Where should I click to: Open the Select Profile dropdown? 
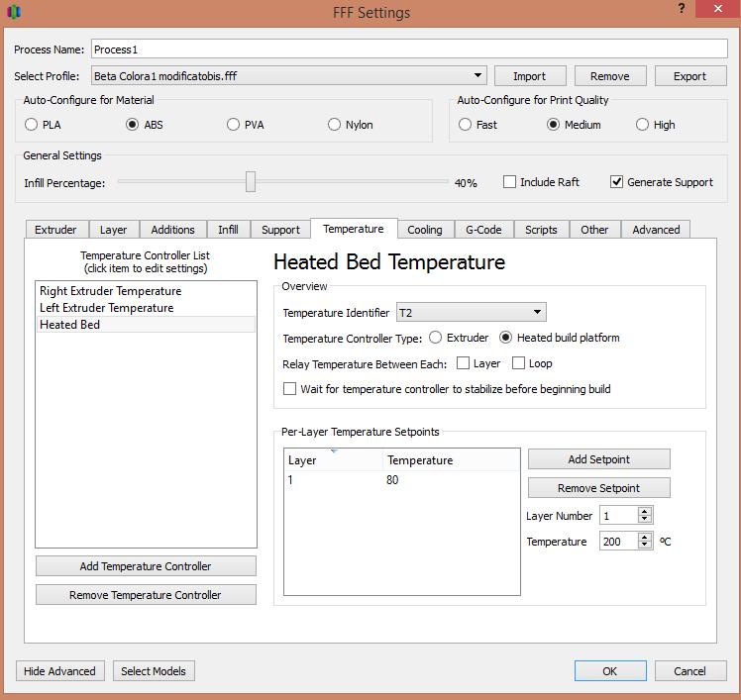[x=478, y=76]
